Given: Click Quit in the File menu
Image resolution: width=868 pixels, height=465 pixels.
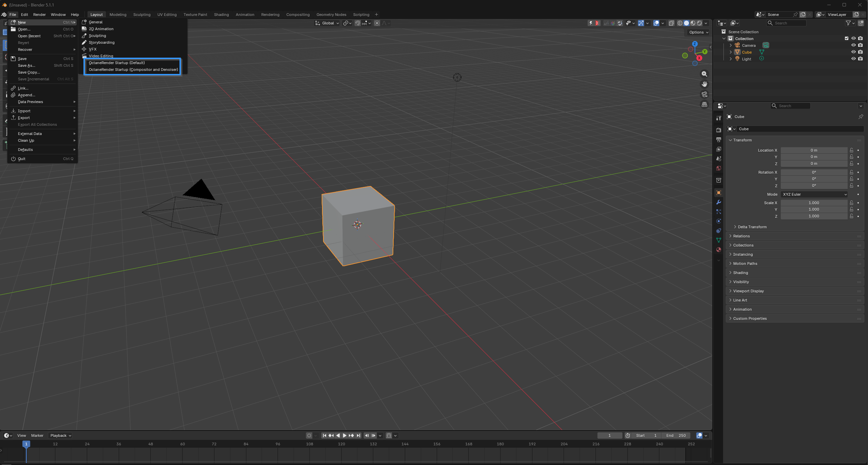Looking at the screenshot, I should pos(43,159).
